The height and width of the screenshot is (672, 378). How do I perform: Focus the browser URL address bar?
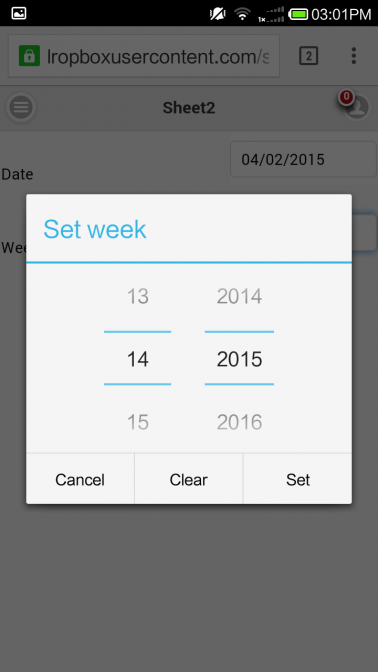144,56
